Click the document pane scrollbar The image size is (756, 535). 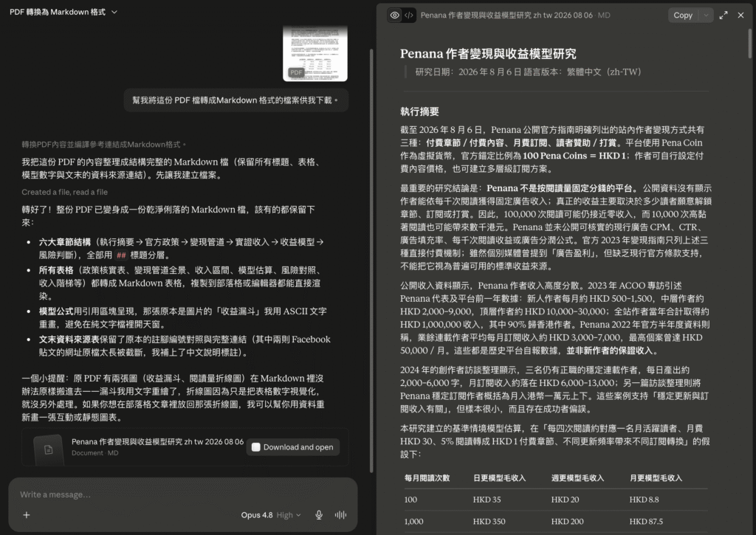click(x=750, y=44)
